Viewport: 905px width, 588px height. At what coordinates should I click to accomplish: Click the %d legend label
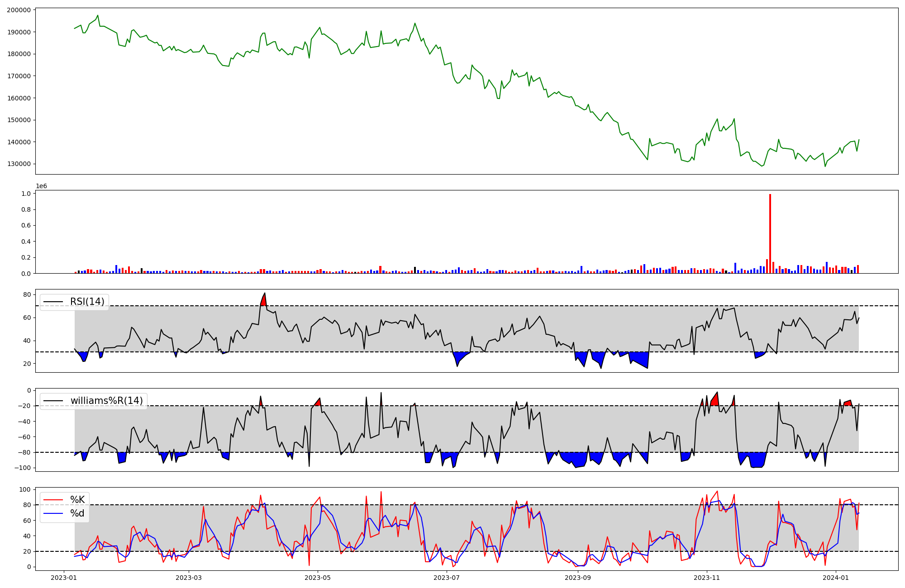(77, 513)
